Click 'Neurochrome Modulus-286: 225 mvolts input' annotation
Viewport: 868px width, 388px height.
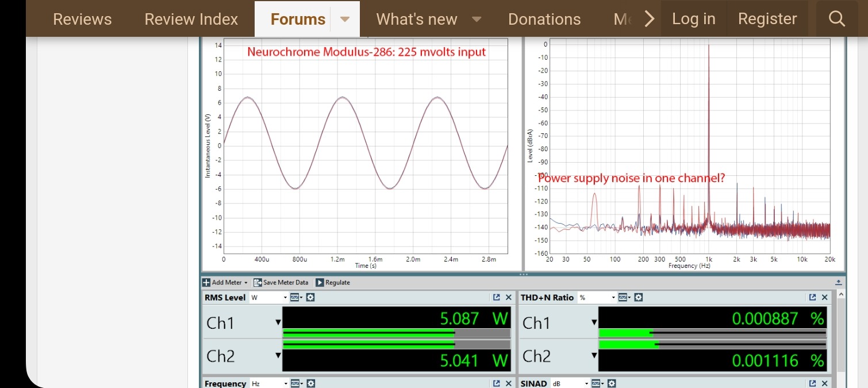point(367,52)
